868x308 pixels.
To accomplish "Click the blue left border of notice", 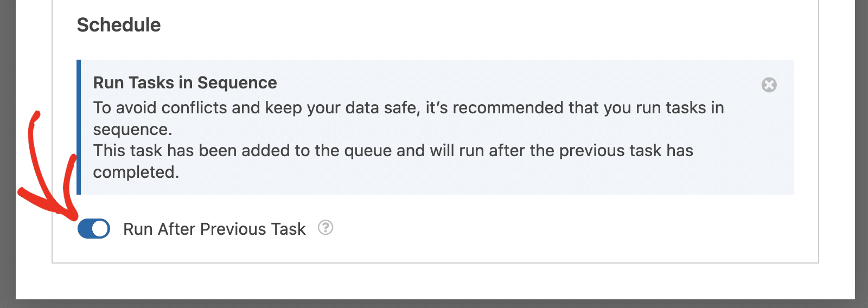I will (x=79, y=127).
